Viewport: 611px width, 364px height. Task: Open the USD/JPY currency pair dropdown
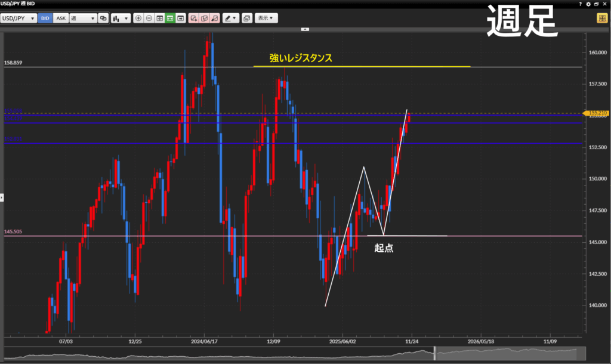coord(19,18)
